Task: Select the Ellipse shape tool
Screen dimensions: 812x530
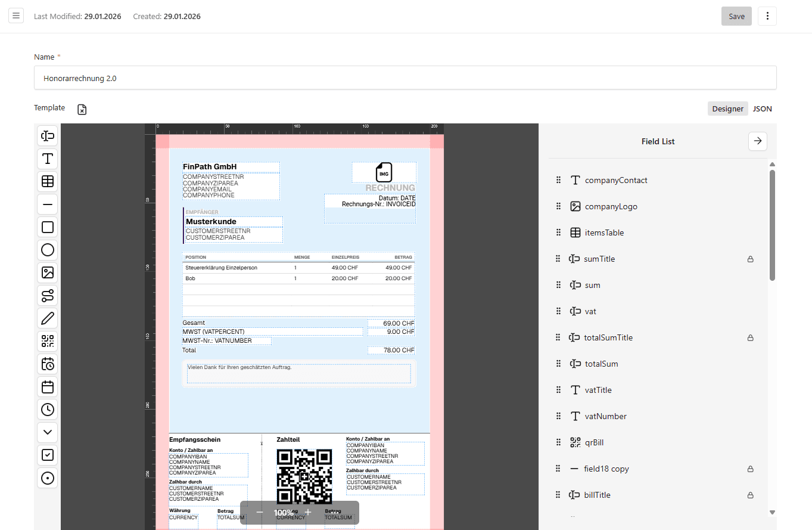Action: point(47,250)
